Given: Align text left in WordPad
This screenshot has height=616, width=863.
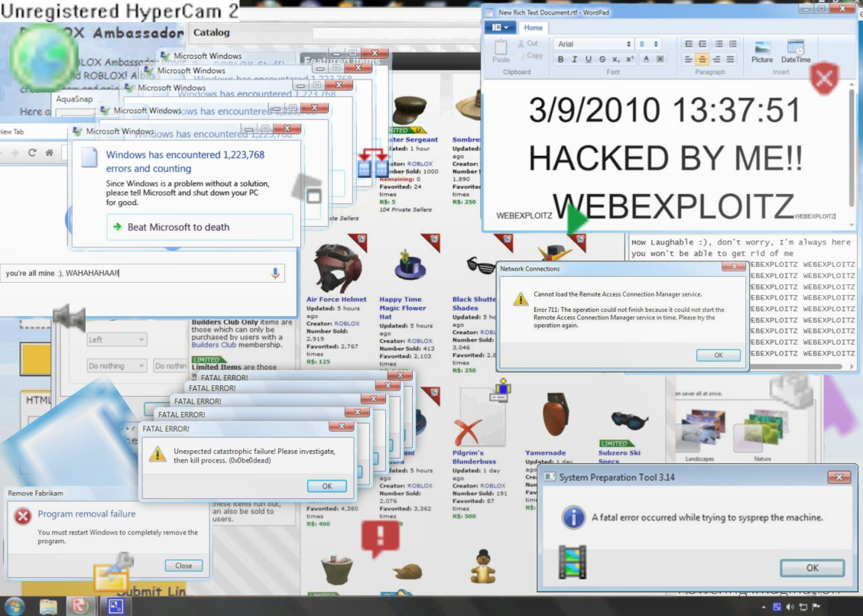Looking at the screenshot, I should tap(688, 59).
